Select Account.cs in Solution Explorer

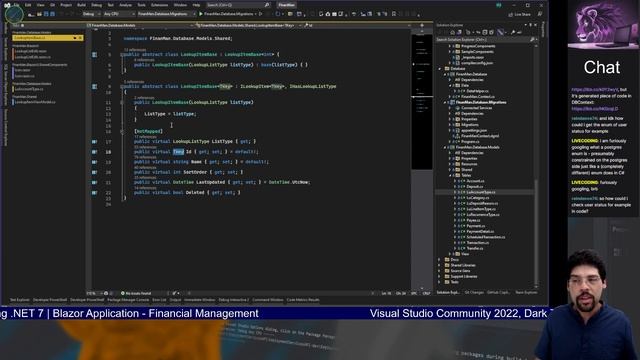tap(475, 181)
